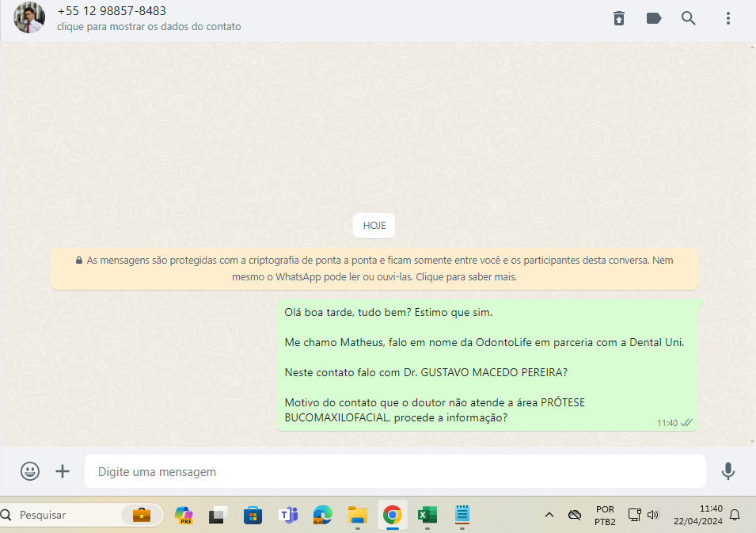Click the briefcase icon in search box
The height and width of the screenshot is (533, 756).
pyautogui.click(x=142, y=515)
